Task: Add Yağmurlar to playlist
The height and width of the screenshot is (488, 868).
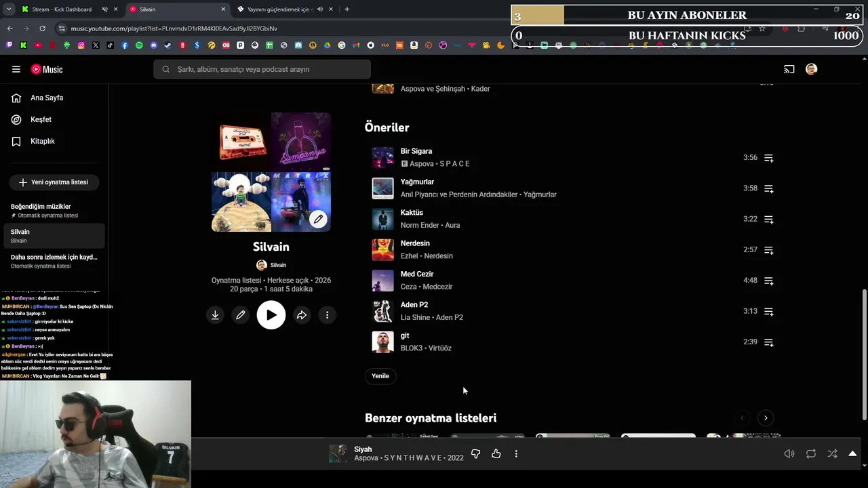Action: pyautogui.click(x=769, y=188)
